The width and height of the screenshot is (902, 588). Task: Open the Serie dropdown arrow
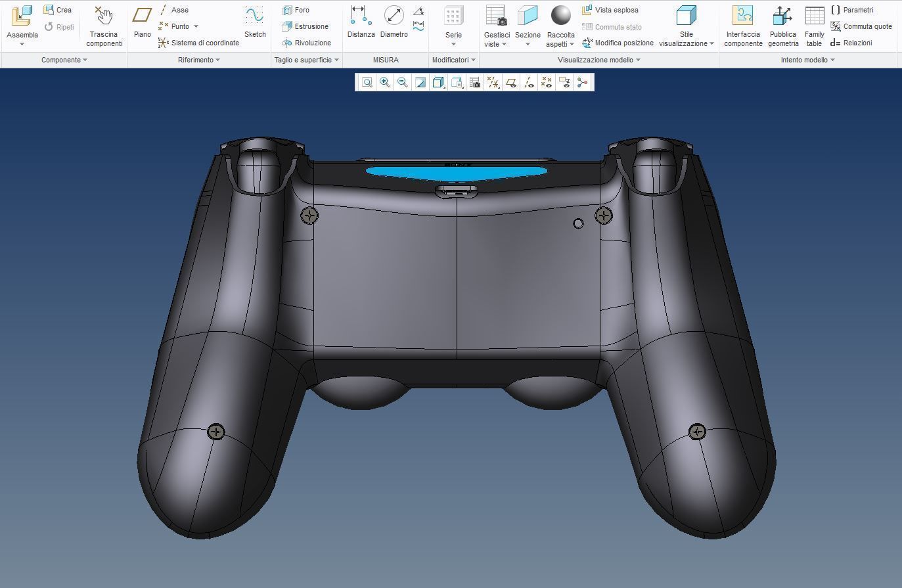coord(453,44)
